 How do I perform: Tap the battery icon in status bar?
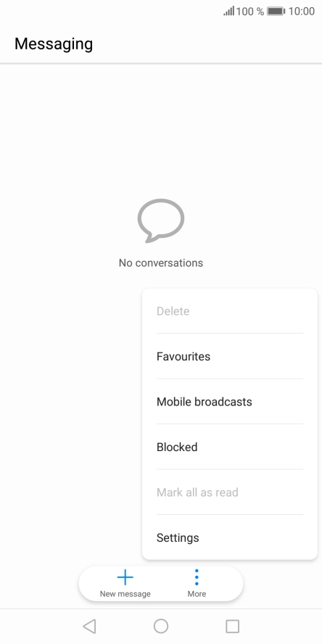[x=276, y=11]
